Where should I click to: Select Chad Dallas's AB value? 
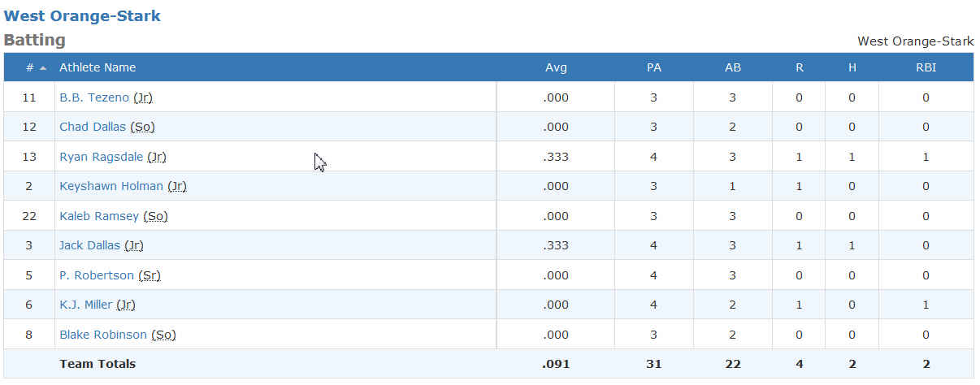tap(733, 127)
